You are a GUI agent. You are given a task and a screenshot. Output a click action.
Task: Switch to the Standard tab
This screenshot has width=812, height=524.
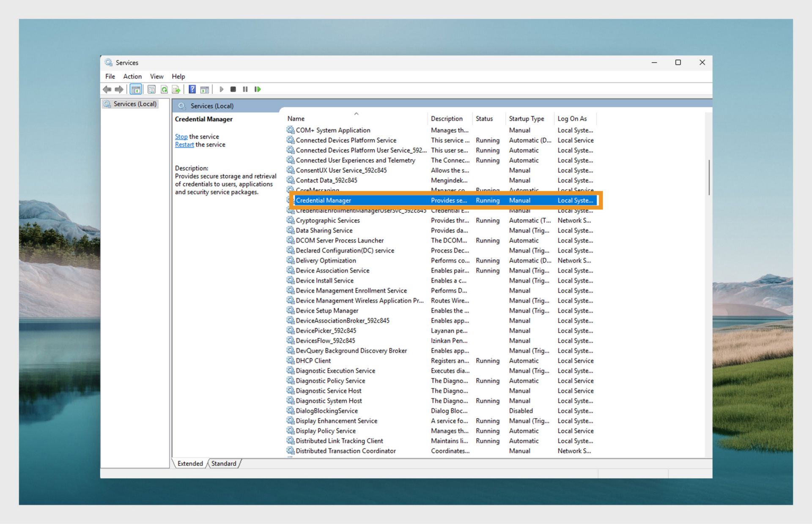224,464
